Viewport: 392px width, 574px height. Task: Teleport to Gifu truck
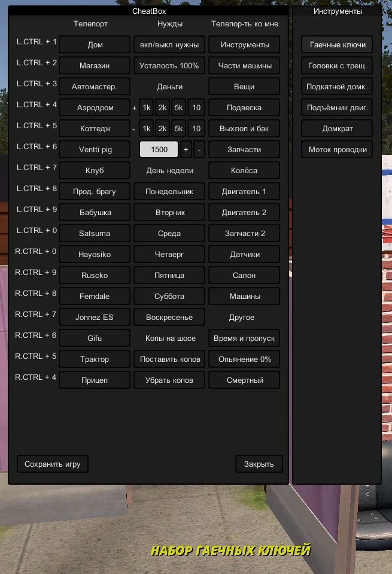(x=95, y=338)
